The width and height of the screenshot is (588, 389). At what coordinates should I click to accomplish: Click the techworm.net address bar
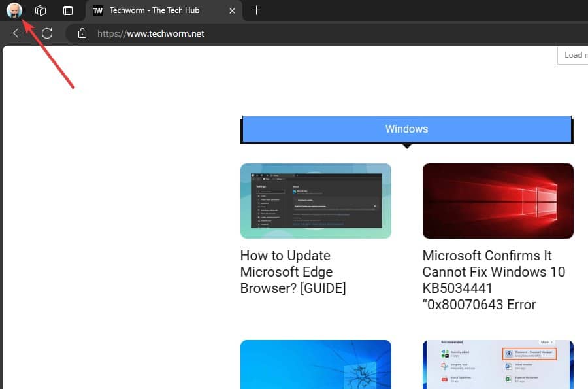[x=261, y=33]
